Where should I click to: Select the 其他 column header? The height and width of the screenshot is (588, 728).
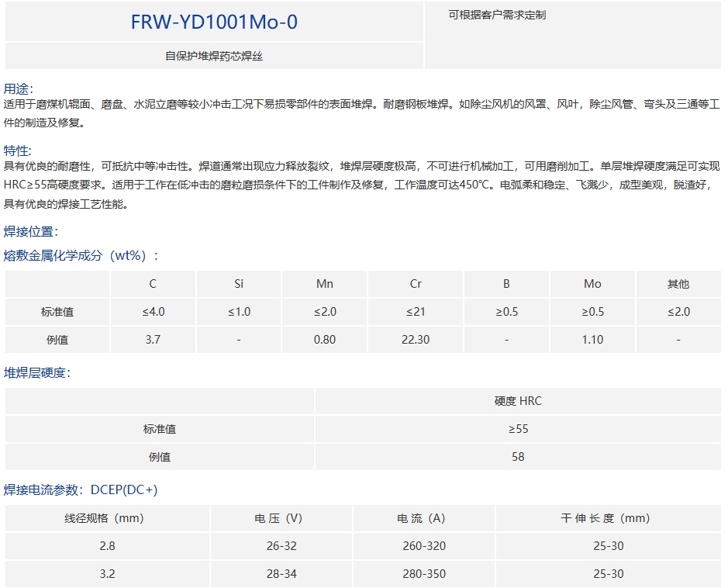point(678,284)
